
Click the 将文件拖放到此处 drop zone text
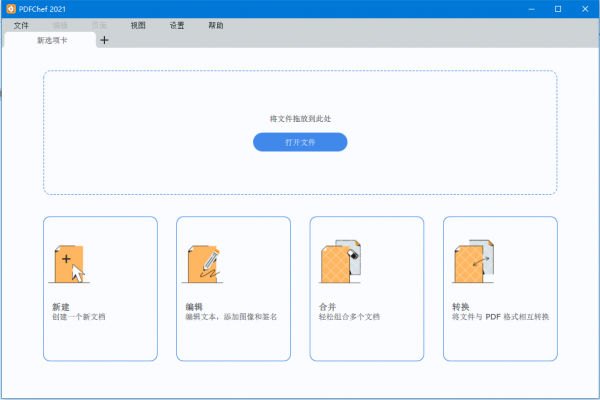[x=300, y=118]
